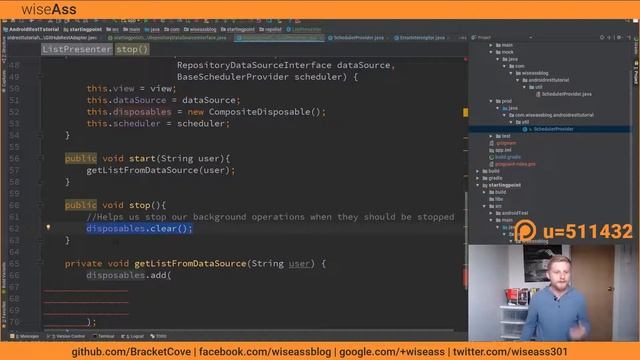Open the TODO tool window tab
This screenshot has height=360, width=640.
coord(158,336)
